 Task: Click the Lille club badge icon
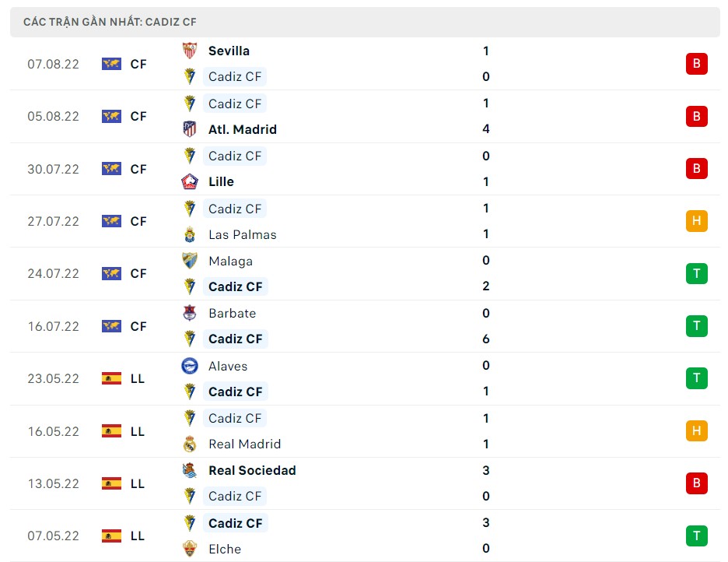pyautogui.click(x=192, y=181)
